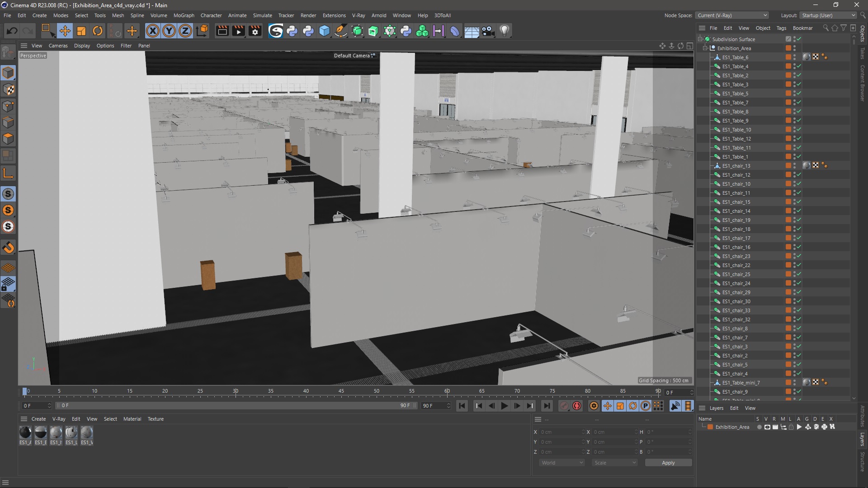Open the World coordinate system dropdown
Image resolution: width=868 pixels, height=488 pixels.
point(562,463)
